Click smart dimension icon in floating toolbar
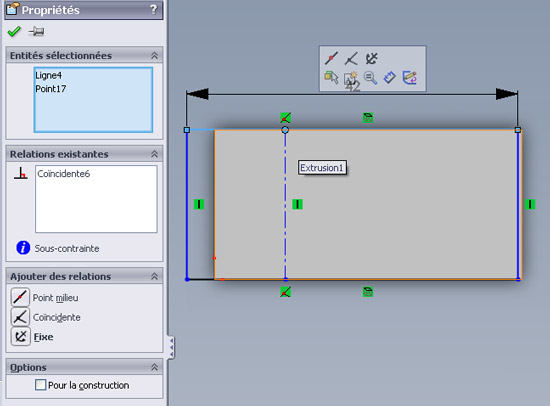 (x=389, y=78)
